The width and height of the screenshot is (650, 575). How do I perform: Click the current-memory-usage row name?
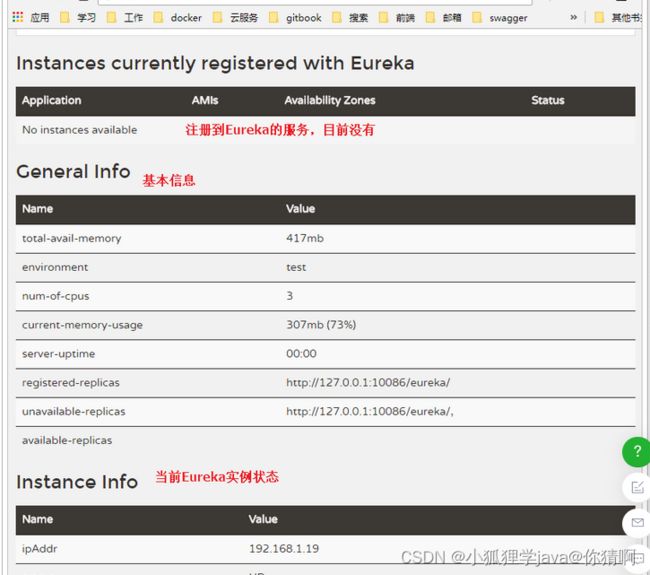pyautogui.click(x=82, y=325)
